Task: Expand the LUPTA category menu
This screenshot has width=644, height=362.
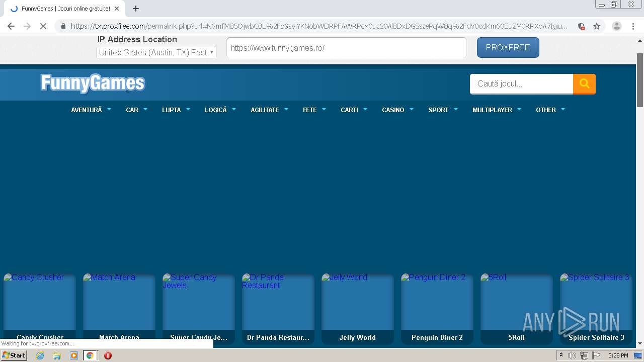Action: [x=176, y=110]
